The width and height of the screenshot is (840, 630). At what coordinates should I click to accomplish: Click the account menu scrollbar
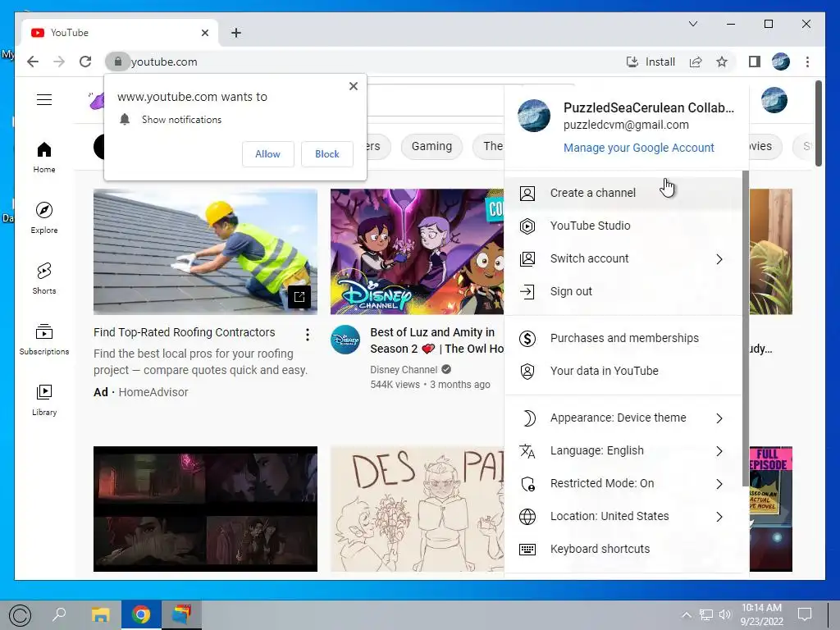point(745,328)
